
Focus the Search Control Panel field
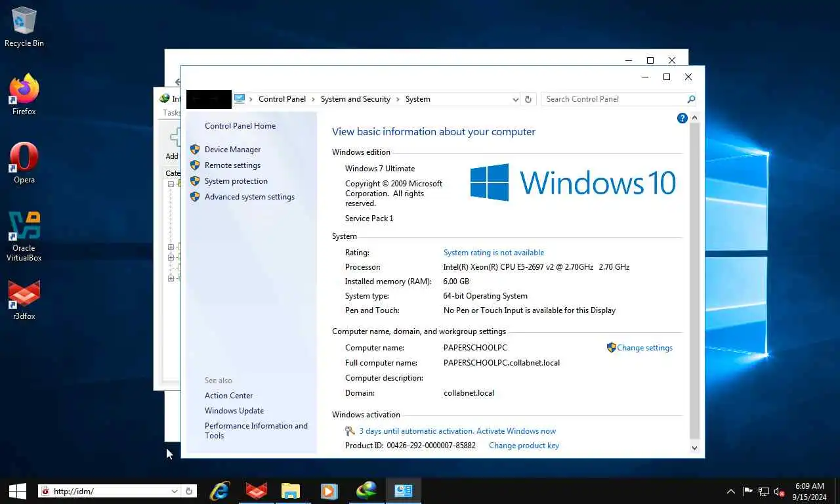coord(614,99)
